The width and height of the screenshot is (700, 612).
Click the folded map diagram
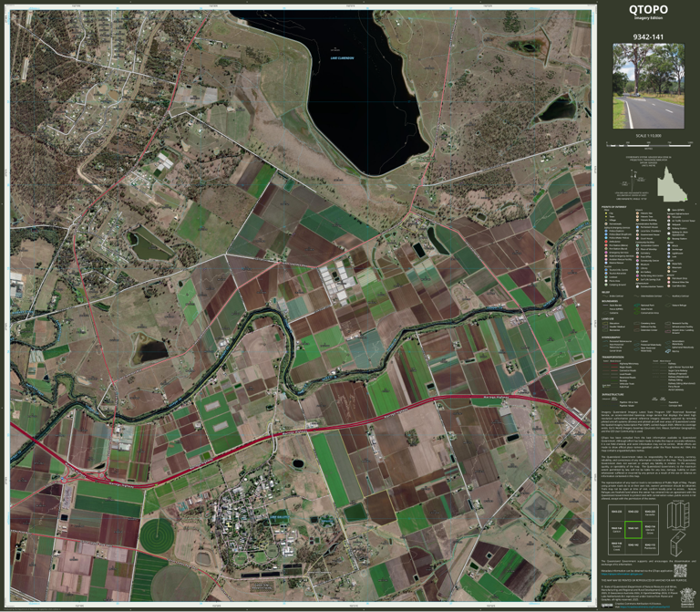[x=678, y=545]
